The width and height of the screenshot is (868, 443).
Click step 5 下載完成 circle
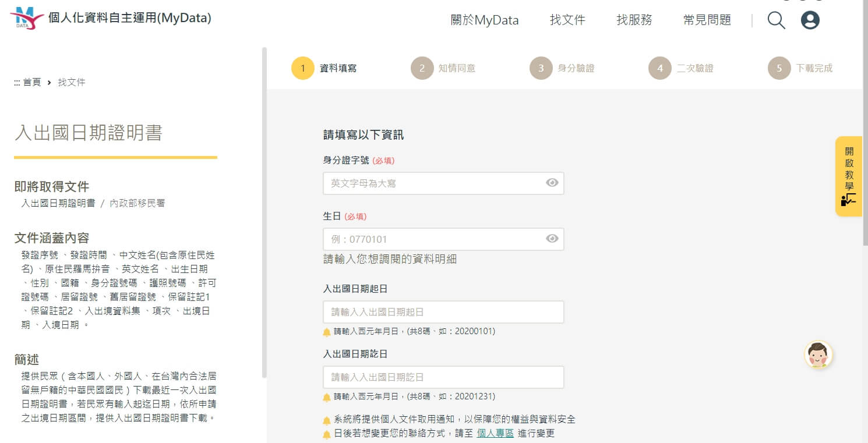coord(779,68)
